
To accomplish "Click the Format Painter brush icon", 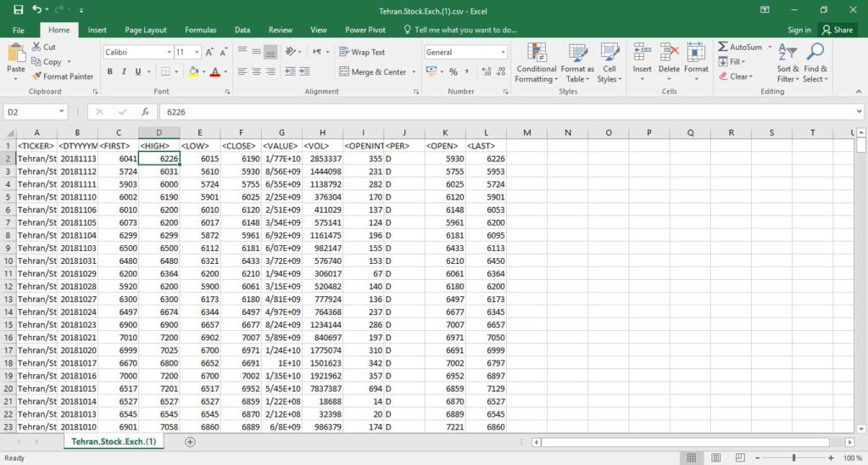I will pos(36,76).
